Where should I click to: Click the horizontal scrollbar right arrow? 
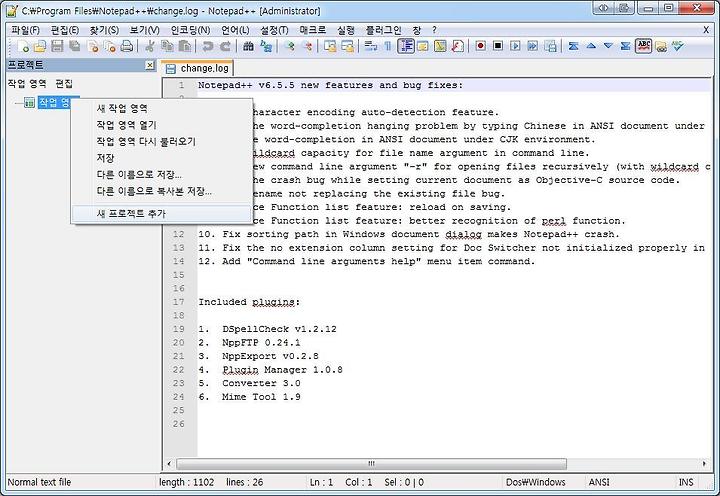click(x=704, y=463)
